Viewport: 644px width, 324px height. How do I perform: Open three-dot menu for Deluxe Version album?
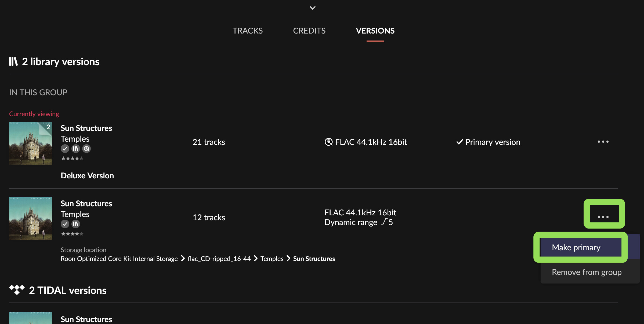click(x=603, y=142)
